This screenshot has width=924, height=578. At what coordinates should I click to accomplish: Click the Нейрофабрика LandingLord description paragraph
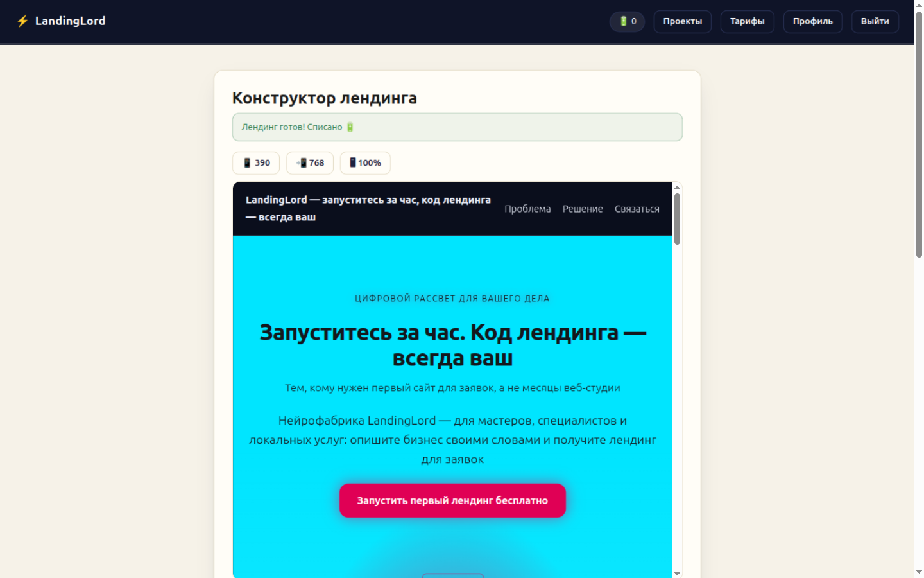(452, 440)
